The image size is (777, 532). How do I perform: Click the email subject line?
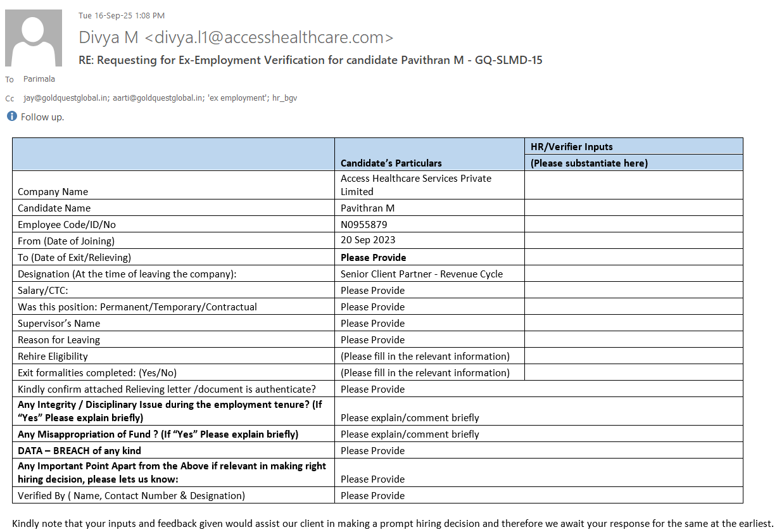tap(310, 60)
